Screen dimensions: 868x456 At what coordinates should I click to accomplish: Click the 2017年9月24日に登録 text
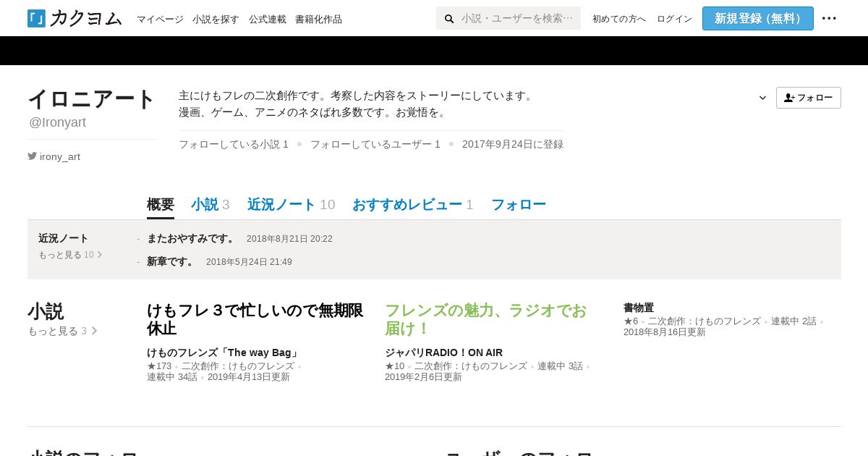point(513,144)
